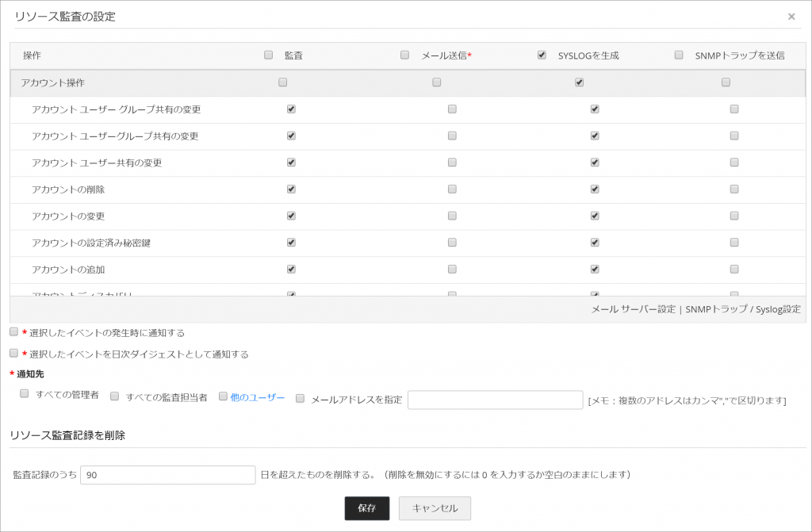Screen dimensions: 812x532
Task: Check SNMP trap for アカウント ユーザー共有の変更
Action: point(734,163)
